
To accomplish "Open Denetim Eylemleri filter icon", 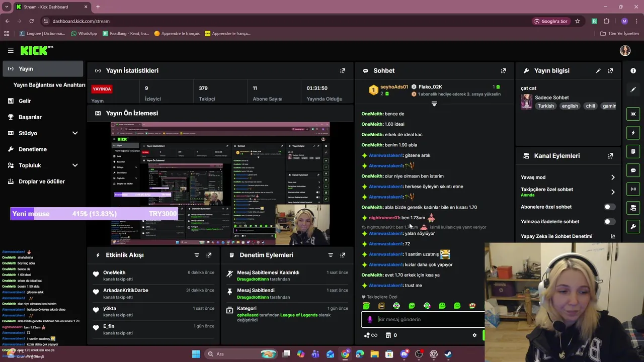I will tap(331, 255).
